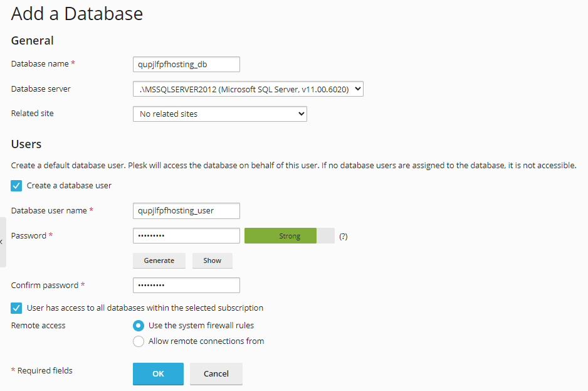Viewport: 588px width, 391px height.
Task: Cancel adding the database
Action: pos(216,373)
